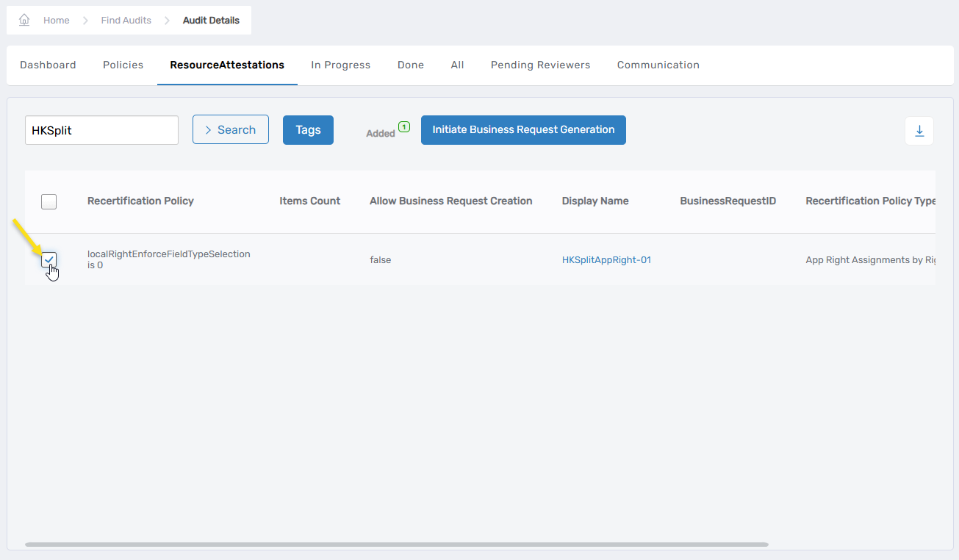This screenshot has width=959, height=560.
Task: Click the green Added count badge
Action: [x=403, y=127]
